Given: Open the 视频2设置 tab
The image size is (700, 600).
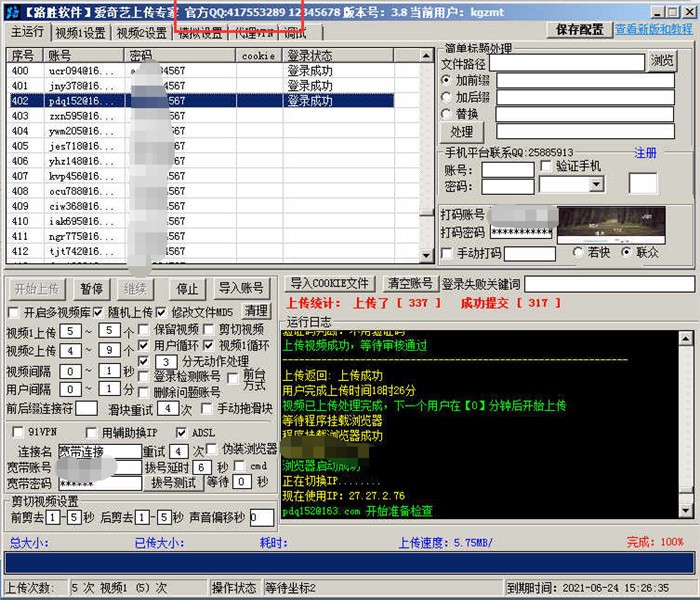Looking at the screenshot, I should pyautogui.click(x=142, y=33).
